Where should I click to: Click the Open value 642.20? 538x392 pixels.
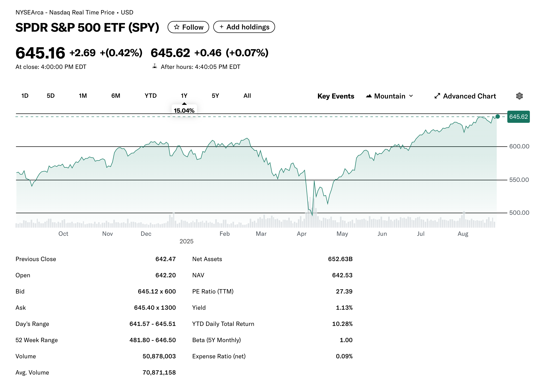click(x=166, y=275)
